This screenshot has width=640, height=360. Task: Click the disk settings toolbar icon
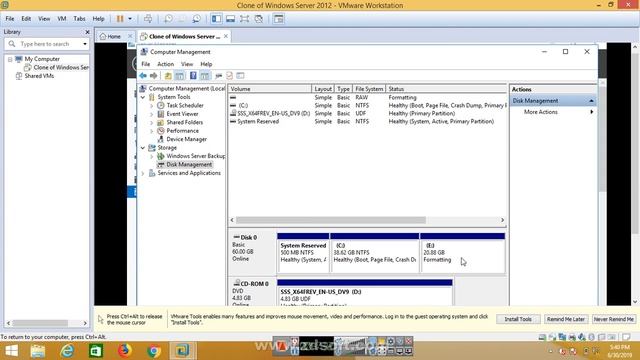(219, 76)
